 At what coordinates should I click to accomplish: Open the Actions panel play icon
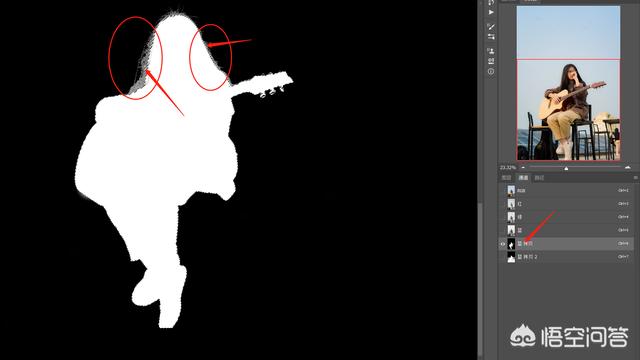click(x=491, y=13)
